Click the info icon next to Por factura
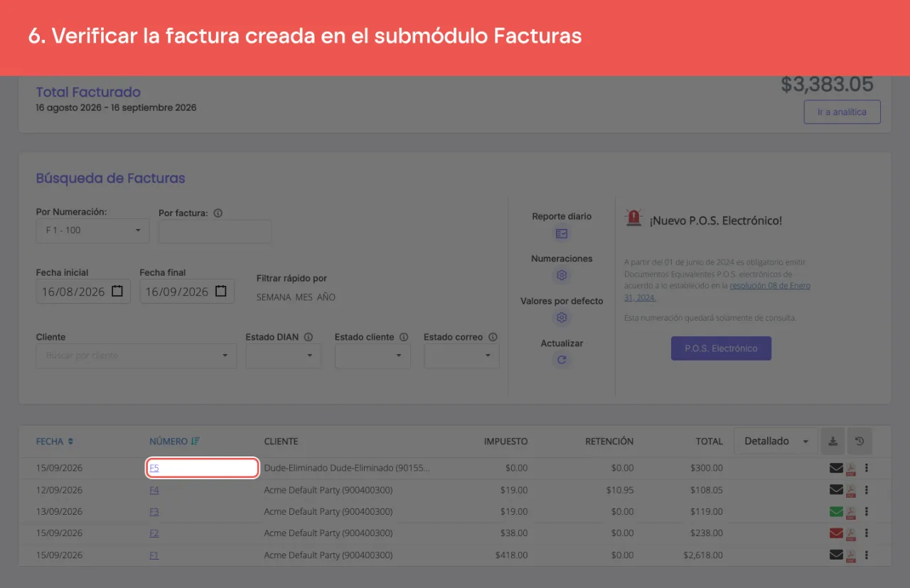Viewport: 910px width, 588px height. point(218,213)
